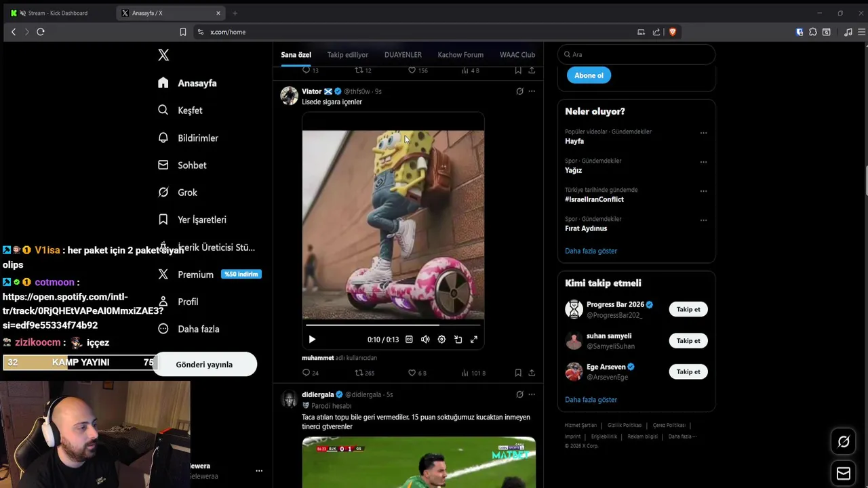This screenshot has height=488, width=868.
Task: Expand video to fullscreen
Action: [474, 340]
